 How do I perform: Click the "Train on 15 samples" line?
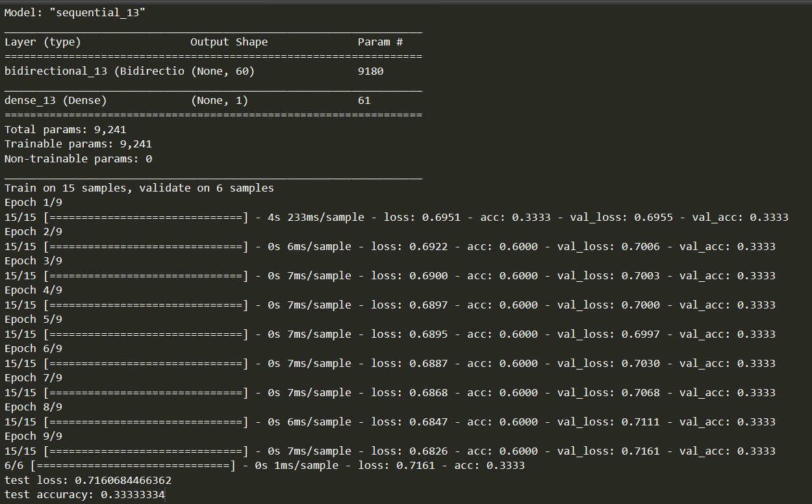pos(139,188)
